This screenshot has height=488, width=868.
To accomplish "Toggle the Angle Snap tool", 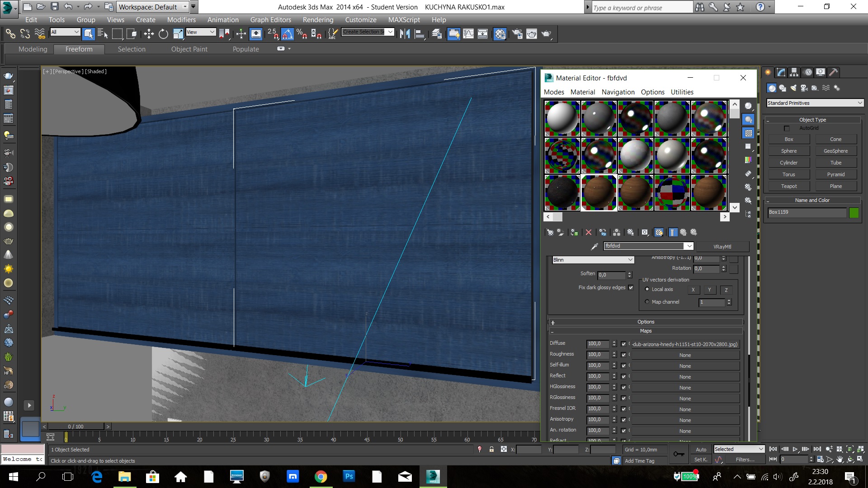I will tap(288, 34).
